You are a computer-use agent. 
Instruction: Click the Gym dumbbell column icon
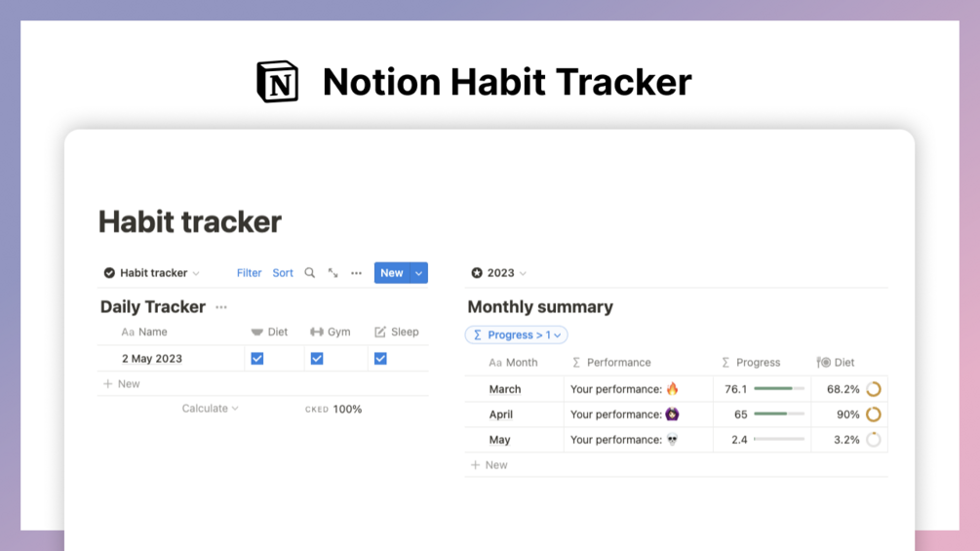coord(317,332)
